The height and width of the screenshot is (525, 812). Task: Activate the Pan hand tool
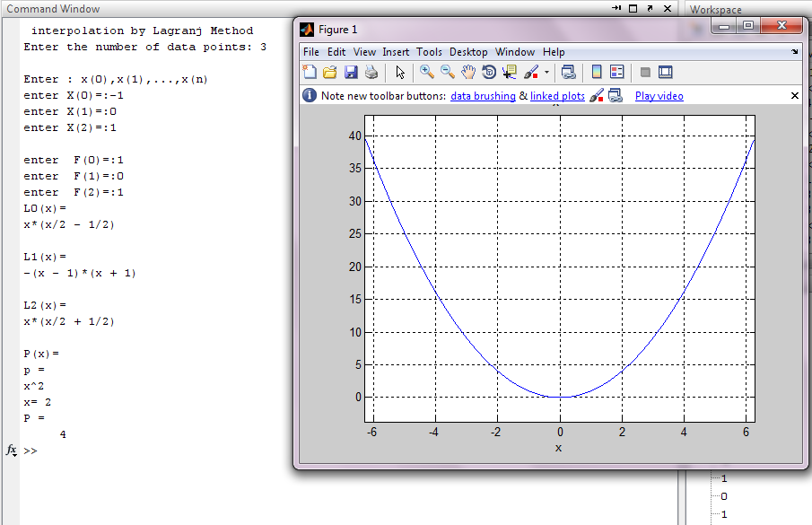click(467, 73)
